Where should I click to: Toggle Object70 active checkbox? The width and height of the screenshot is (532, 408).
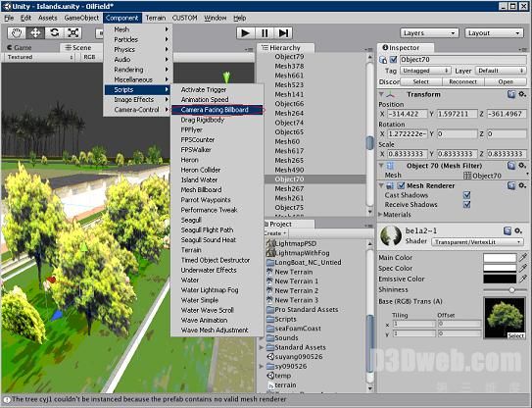pyautogui.click(x=394, y=60)
